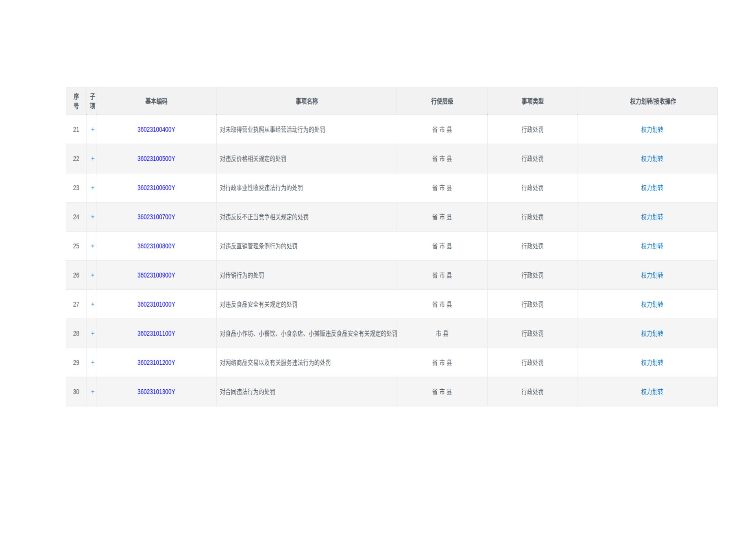Screen dimensions: 756x534
Task: Click 权力划转 for row 27
Action: pos(652,304)
